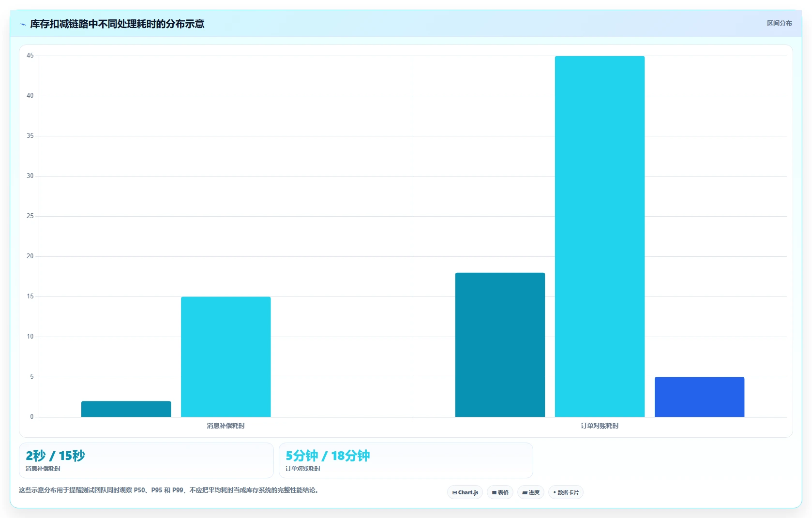Click y-axis tick label 35
The width and height of the screenshot is (812, 518).
pos(30,136)
